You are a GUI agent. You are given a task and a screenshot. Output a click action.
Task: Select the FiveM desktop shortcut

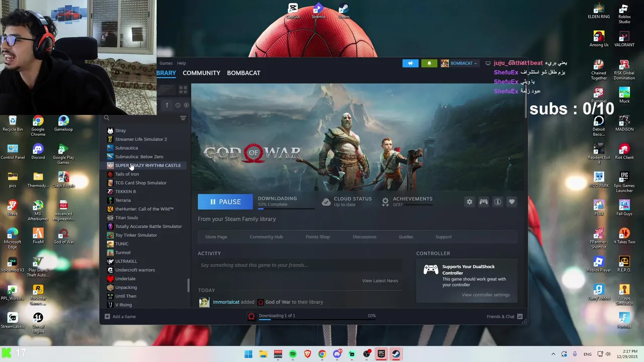click(38, 236)
